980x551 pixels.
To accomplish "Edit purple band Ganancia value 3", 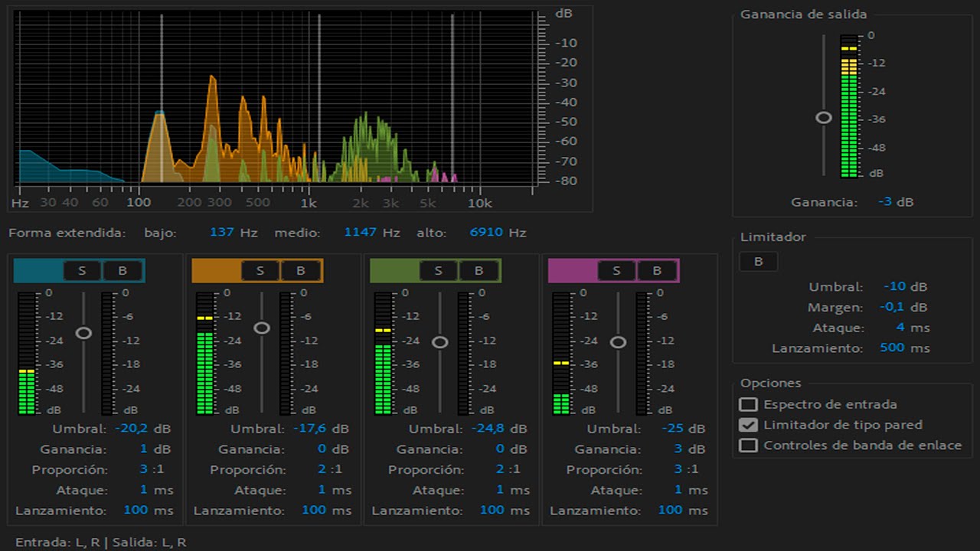I will 678,449.
